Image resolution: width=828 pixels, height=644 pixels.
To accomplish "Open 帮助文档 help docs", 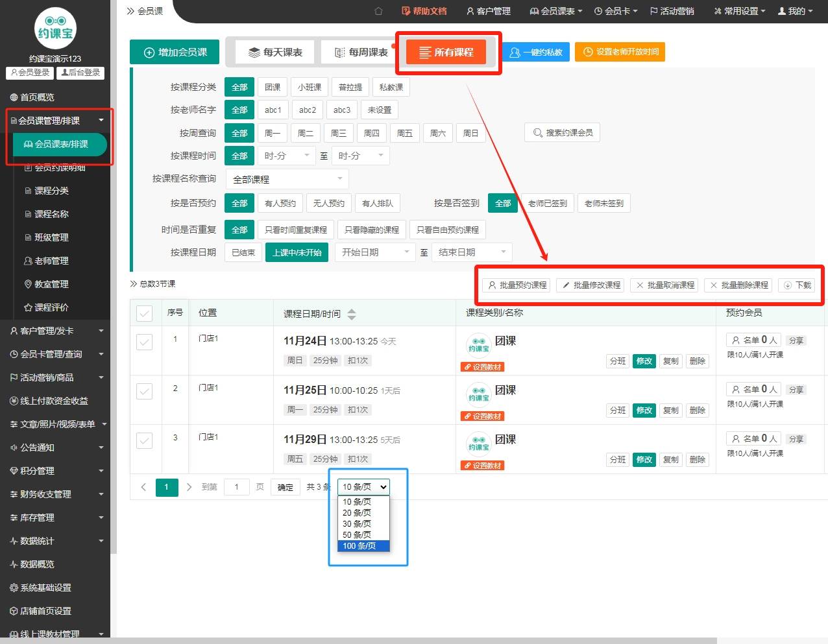I will [424, 11].
